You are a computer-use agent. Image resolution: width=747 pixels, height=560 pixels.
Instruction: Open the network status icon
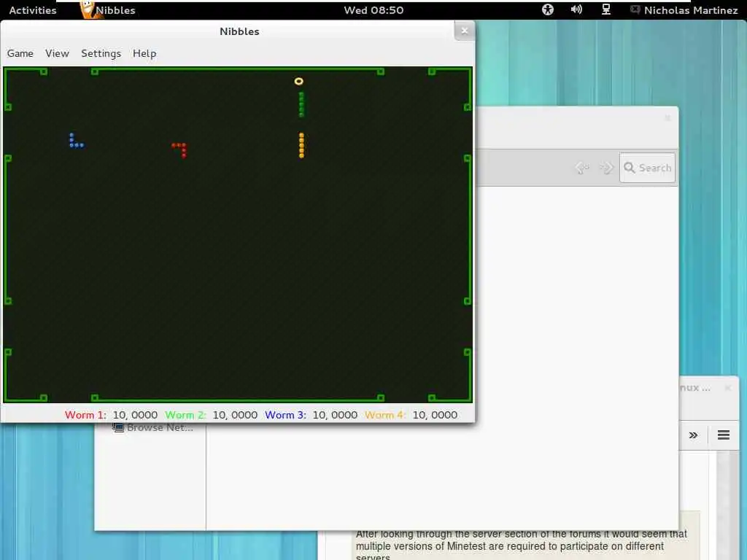[x=606, y=9]
